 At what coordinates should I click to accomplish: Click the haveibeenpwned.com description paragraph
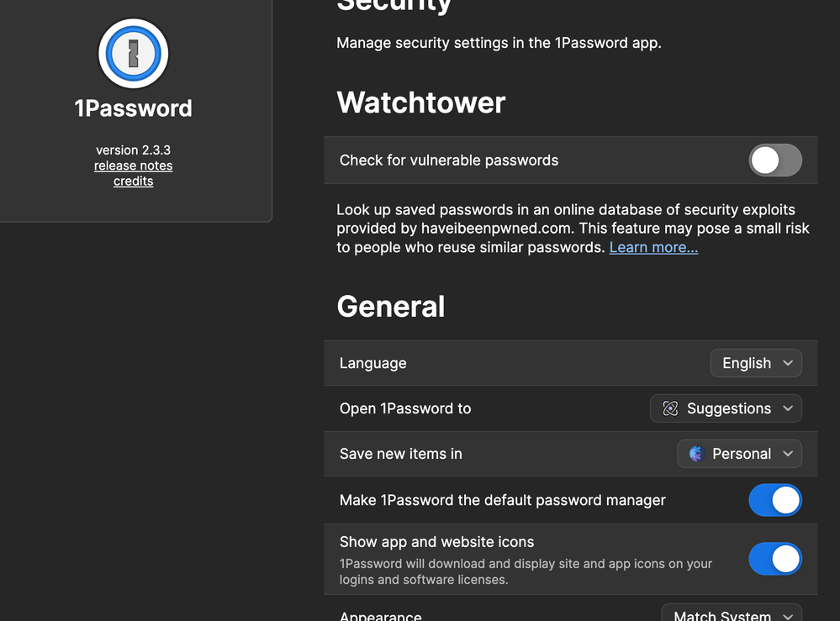pyautogui.click(x=572, y=228)
